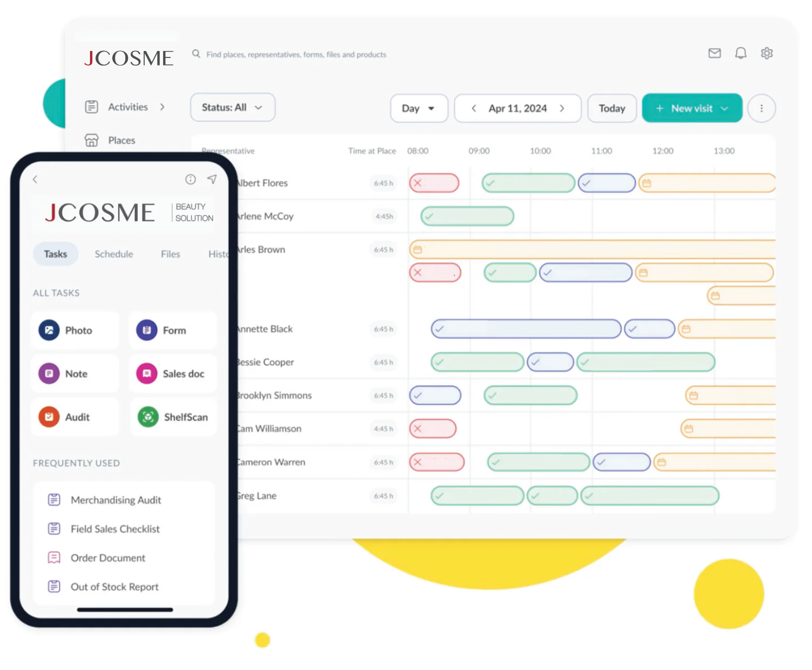Screen dimensions: 812x670
Task: Tap the Photo task icon
Action: coord(49,330)
